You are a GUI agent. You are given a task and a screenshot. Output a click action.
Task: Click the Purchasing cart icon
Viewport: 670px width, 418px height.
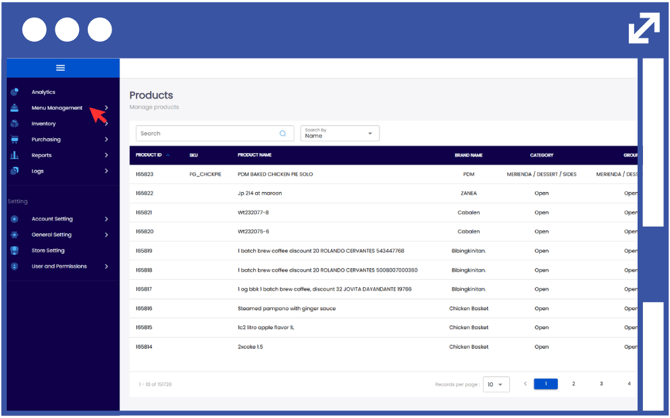(14, 140)
